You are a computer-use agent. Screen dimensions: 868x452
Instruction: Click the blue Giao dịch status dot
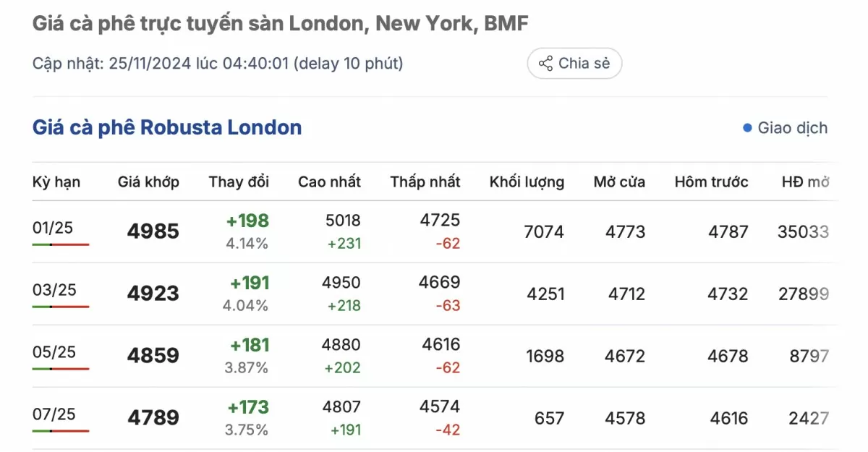pyautogui.click(x=747, y=129)
